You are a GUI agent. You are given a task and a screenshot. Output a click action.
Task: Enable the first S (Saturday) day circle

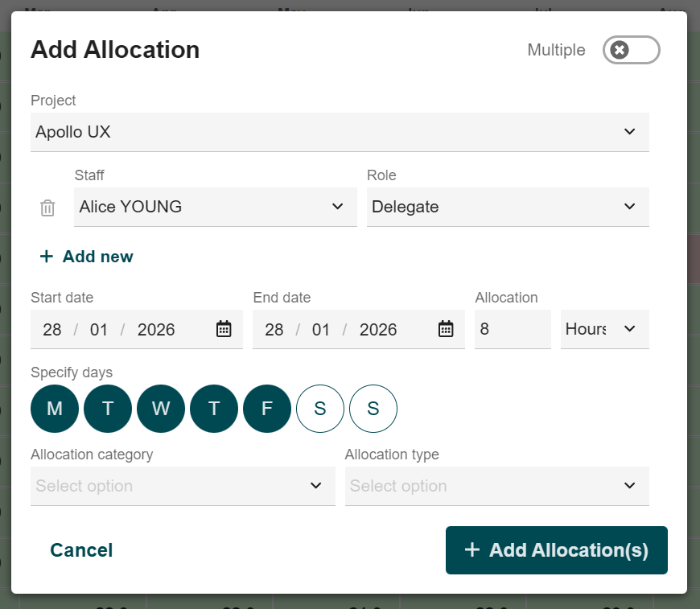point(320,409)
